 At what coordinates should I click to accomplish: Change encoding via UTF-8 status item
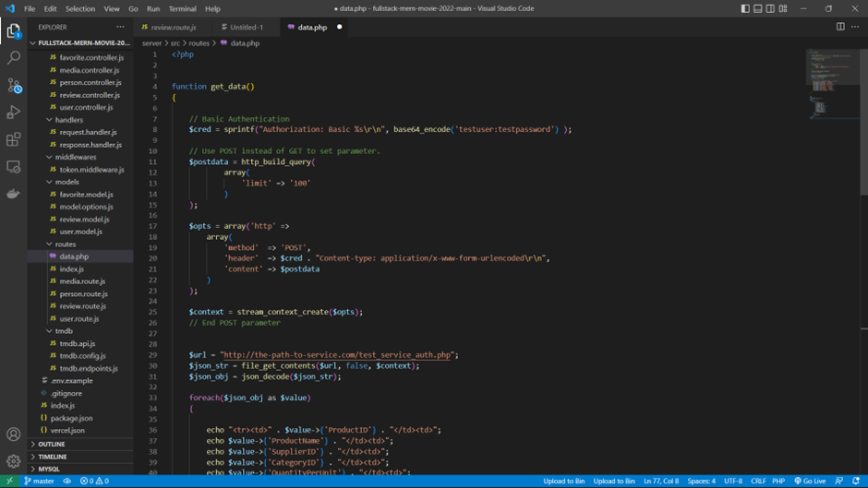733,481
